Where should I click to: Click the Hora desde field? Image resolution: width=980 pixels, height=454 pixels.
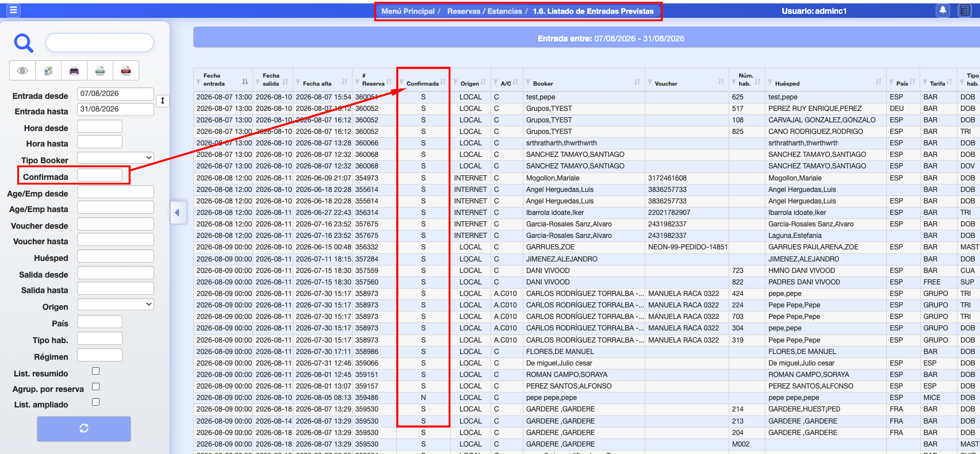pos(99,126)
